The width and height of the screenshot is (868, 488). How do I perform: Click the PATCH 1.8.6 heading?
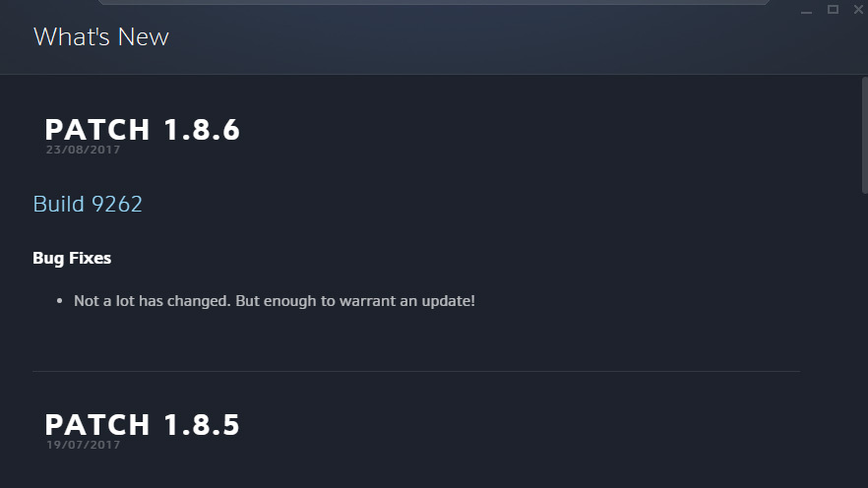click(x=143, y=130)
